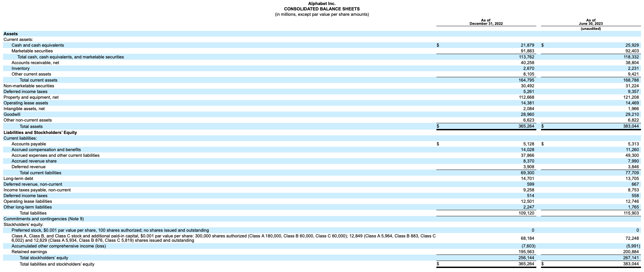
Task: Select 'Total cash, cash equivalents, and marketable securities' label
Action: [70, 57]
